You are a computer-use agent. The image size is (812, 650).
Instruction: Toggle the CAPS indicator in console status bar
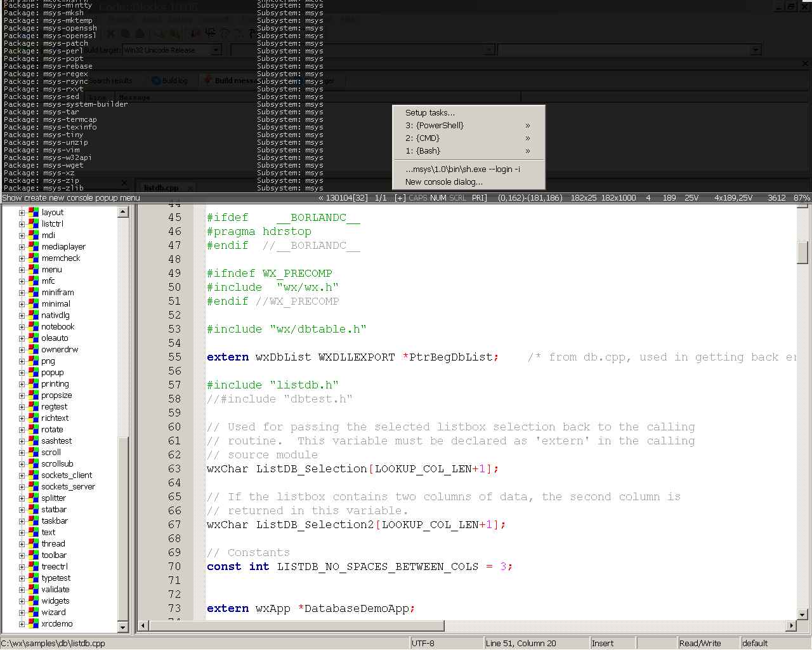pos(418,198)
